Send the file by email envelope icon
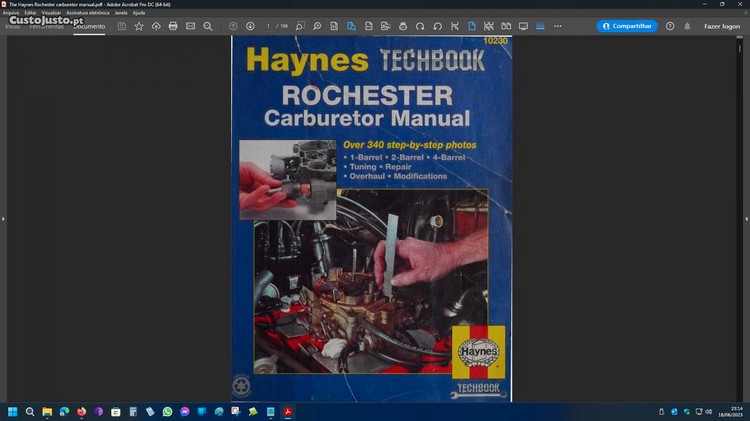Viewport: 750px width, 421px height. point(190,26)
